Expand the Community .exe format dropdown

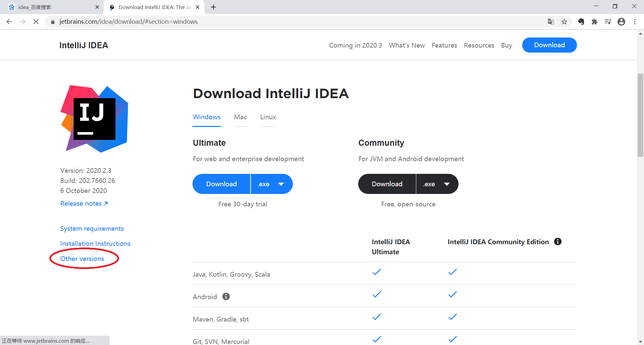pos(437,184)
